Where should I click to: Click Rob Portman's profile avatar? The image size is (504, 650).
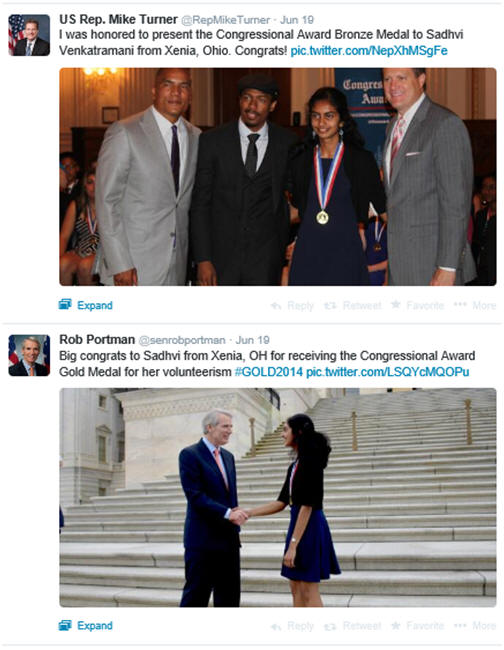29,355
